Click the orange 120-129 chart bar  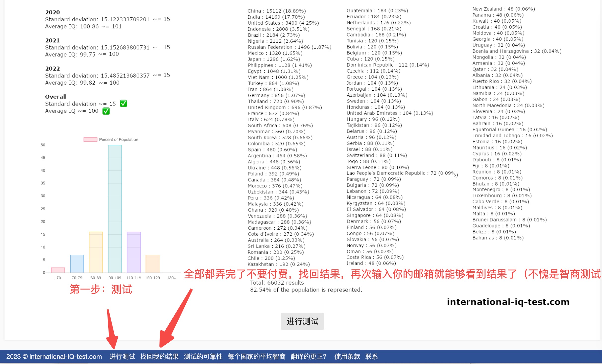tap(152, 264)
